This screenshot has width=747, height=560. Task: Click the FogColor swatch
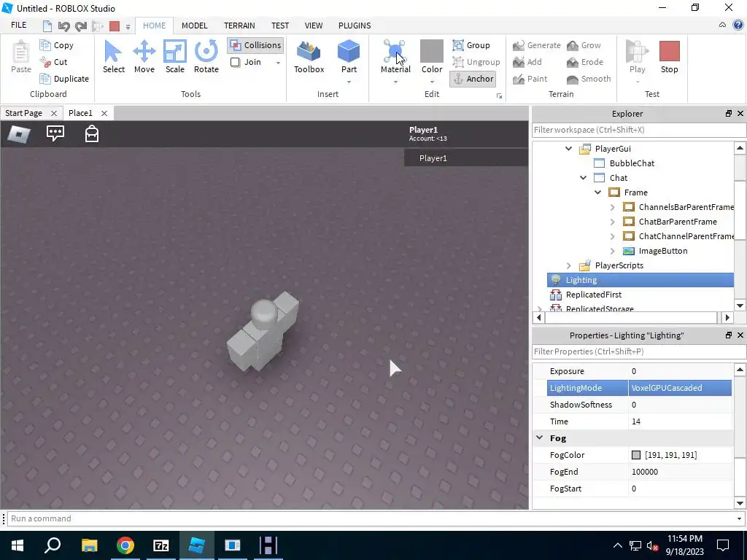pyautogui.click(x=636, y=455)
